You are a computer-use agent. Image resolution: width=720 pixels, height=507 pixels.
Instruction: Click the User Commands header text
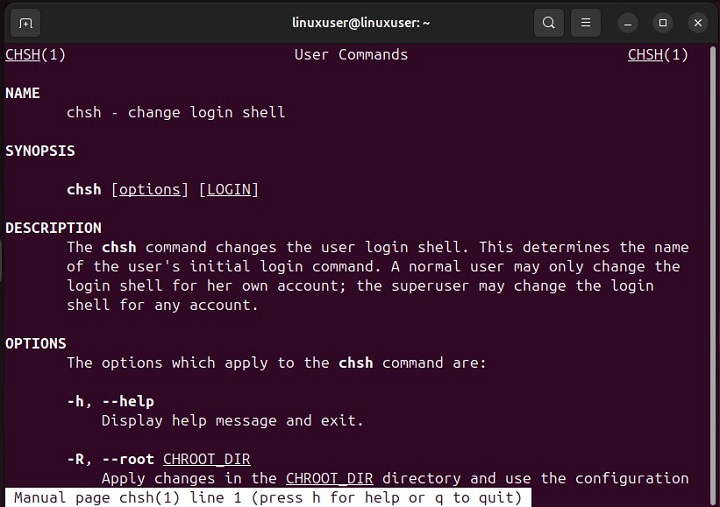click(351, 55)
